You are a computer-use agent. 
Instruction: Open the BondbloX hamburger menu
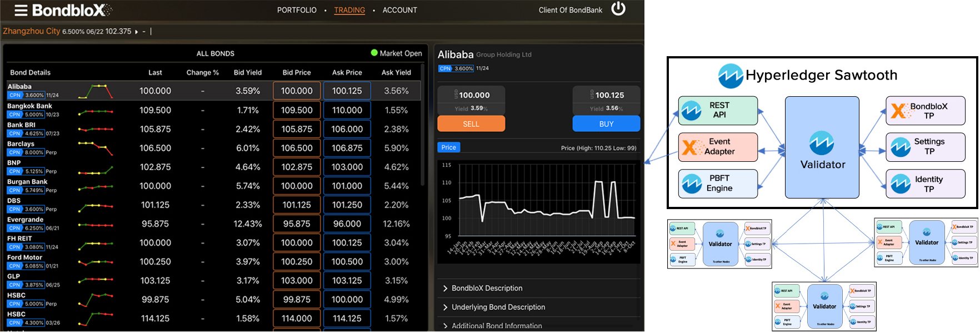(21, 10)
